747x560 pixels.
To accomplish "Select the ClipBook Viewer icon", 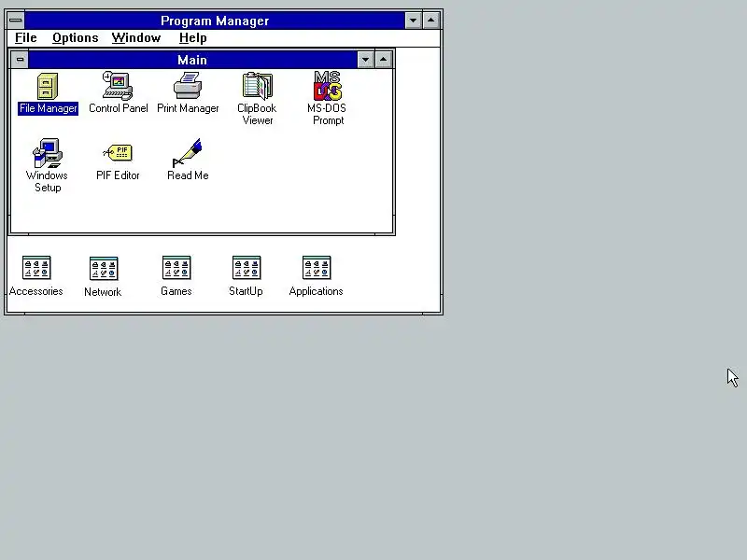I will [x=258, y=86].
